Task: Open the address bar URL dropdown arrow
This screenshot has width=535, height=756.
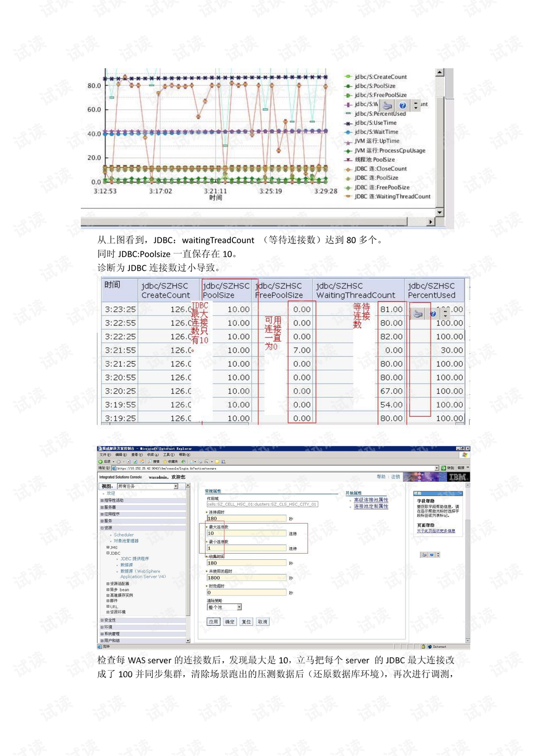Action: coord(437,469)
